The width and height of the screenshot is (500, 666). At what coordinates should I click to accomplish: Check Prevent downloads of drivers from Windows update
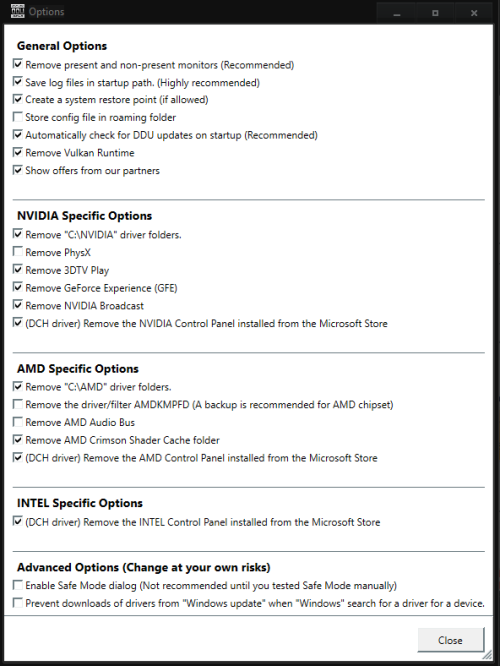pos(17,603)
